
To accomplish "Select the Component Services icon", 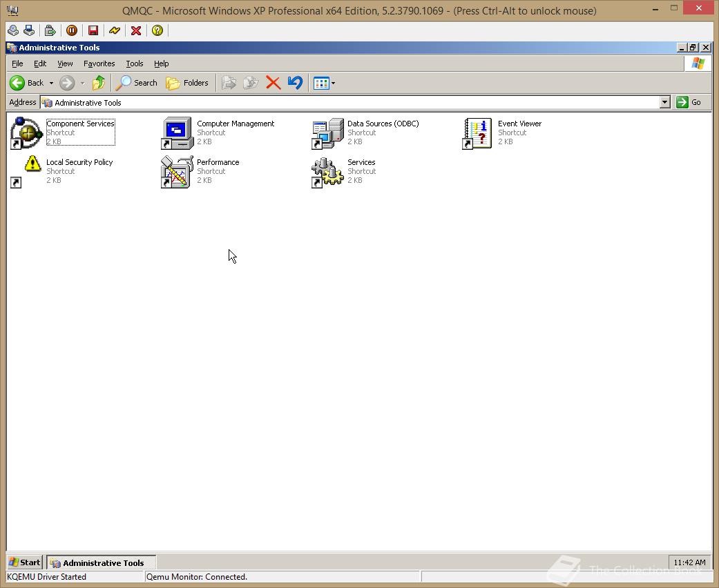I will (x=26, y=131).
